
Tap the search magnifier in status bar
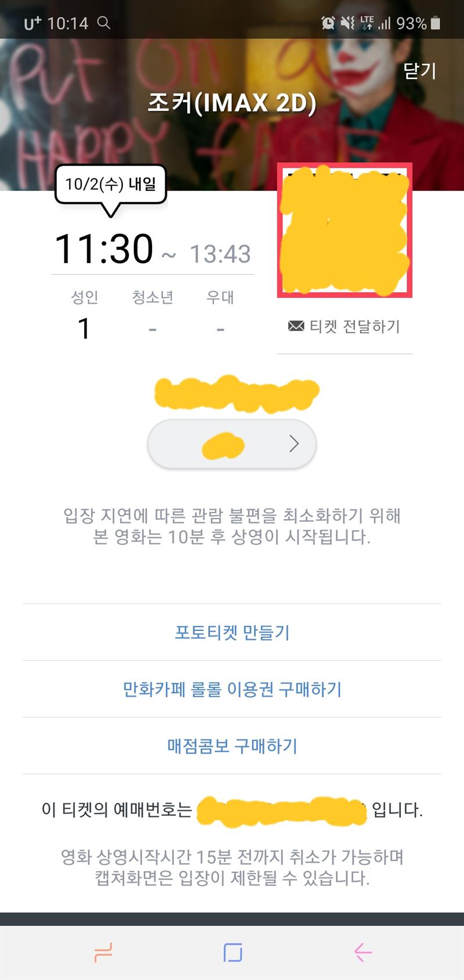[104, 23]
